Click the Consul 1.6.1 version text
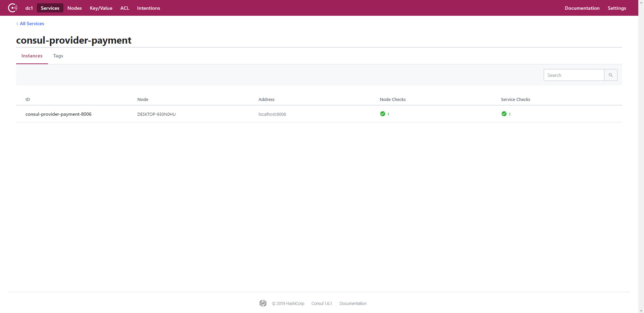This screenshot has width=644, height=313. point(321,303)
